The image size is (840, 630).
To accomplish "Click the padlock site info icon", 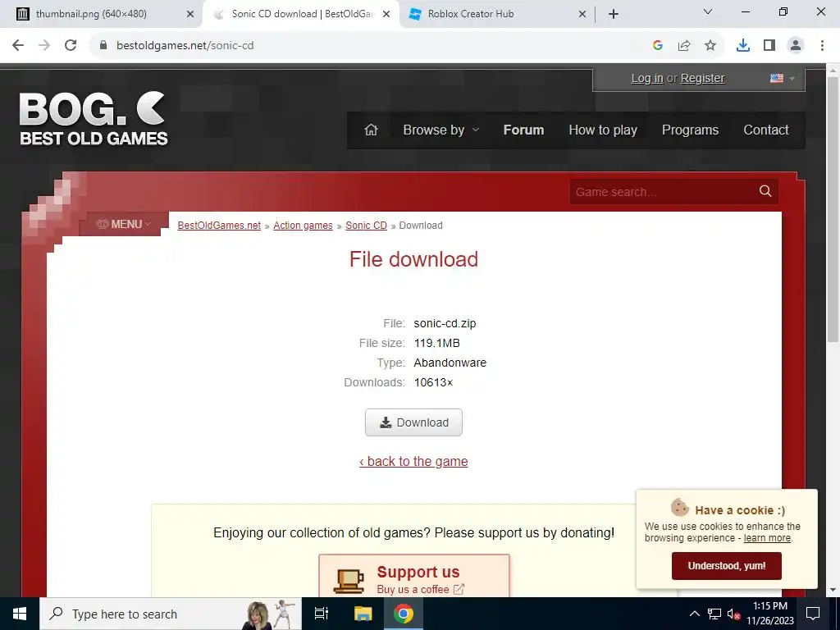I will [103, 46].
